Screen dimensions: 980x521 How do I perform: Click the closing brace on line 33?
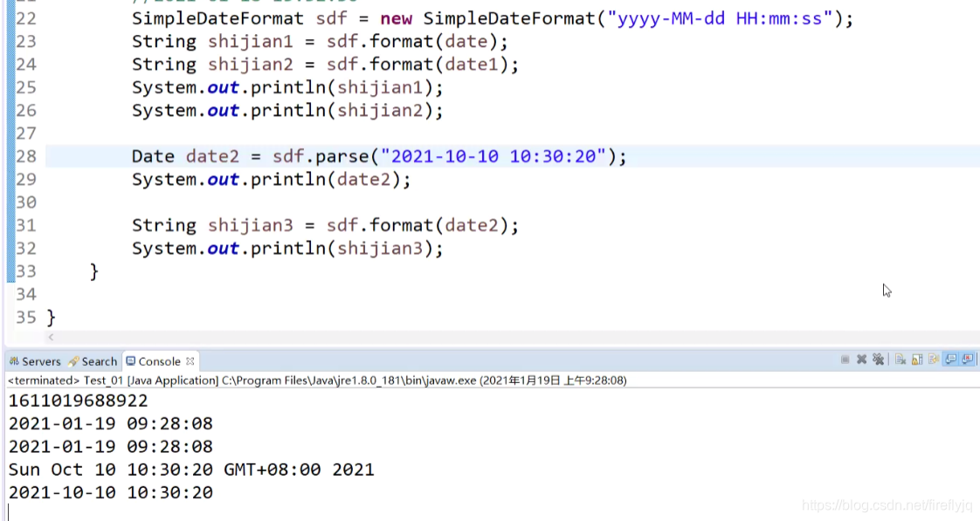94,271
